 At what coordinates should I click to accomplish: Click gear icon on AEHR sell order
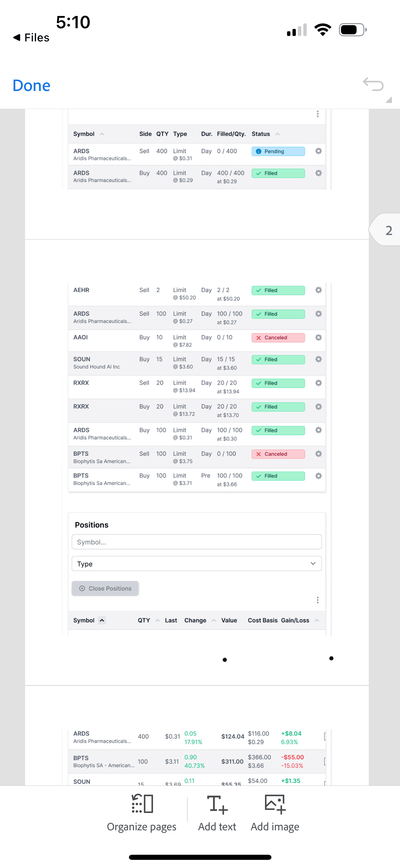point(318,290)
